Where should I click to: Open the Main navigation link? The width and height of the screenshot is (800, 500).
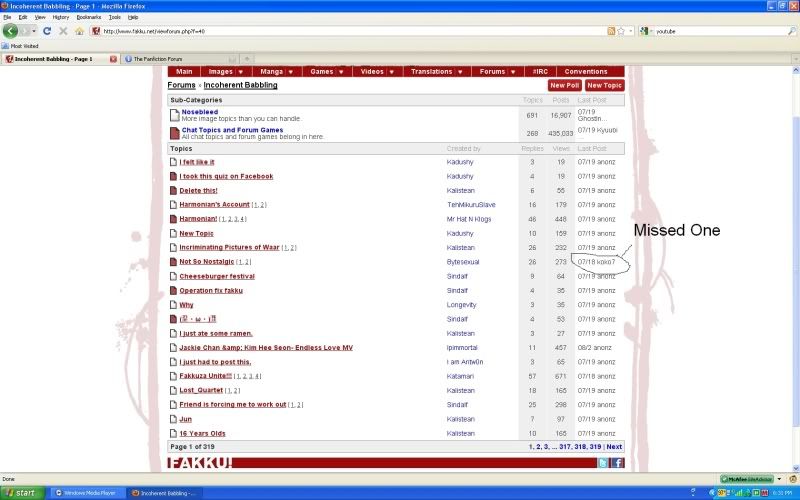tap(184, 72)
